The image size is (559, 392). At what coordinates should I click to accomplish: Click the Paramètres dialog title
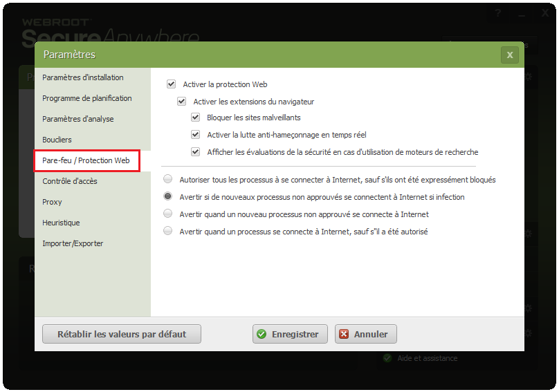(69, 55)
